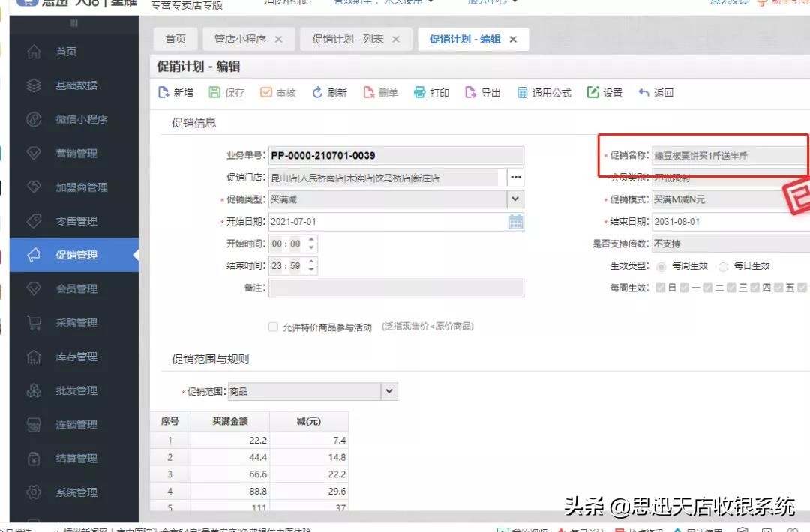
Task: Switch to the 管店小程序 tab
Action: [x=242, y=39]
